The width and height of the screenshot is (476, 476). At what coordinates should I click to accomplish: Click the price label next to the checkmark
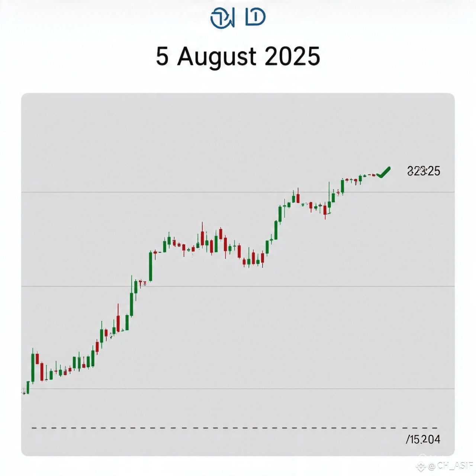424,171
